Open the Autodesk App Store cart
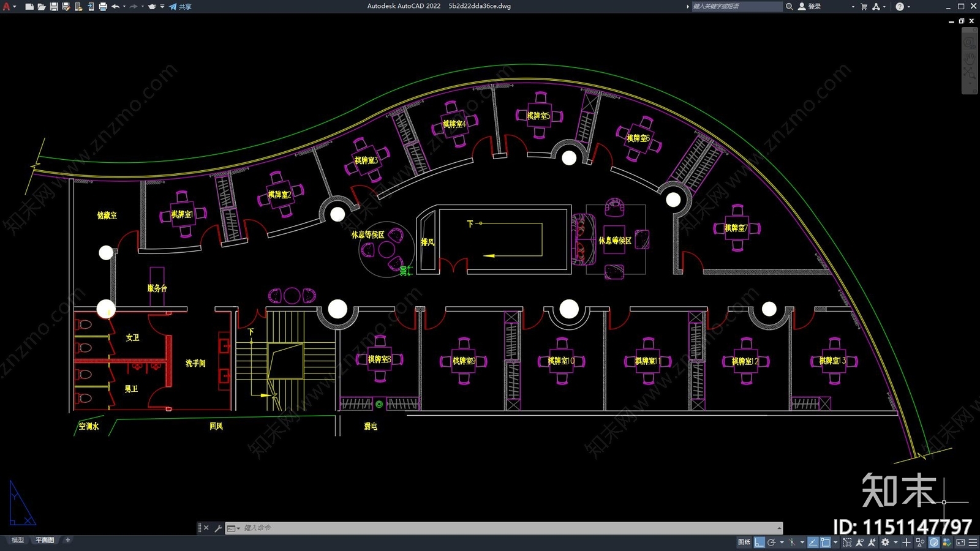The width and height of the screenshot is (980, 551). (864, 6)
